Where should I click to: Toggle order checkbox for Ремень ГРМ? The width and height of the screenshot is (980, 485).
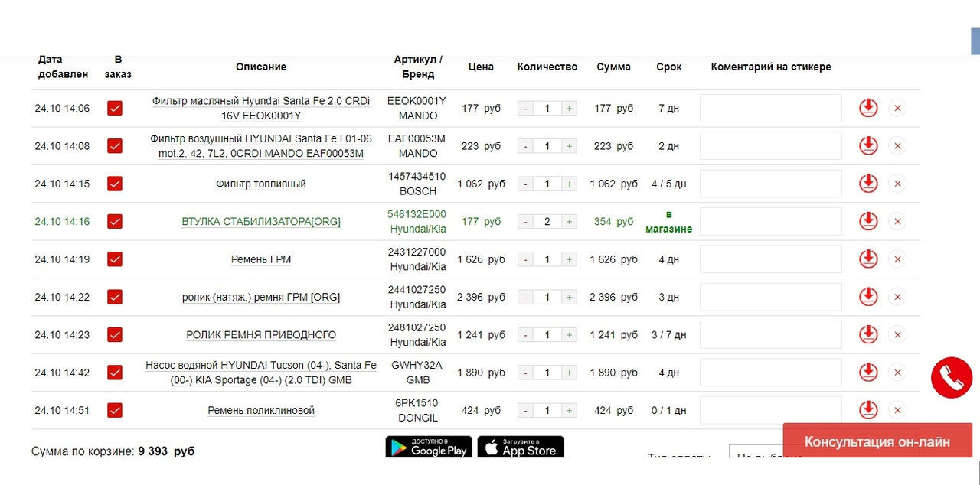[115, 259]
